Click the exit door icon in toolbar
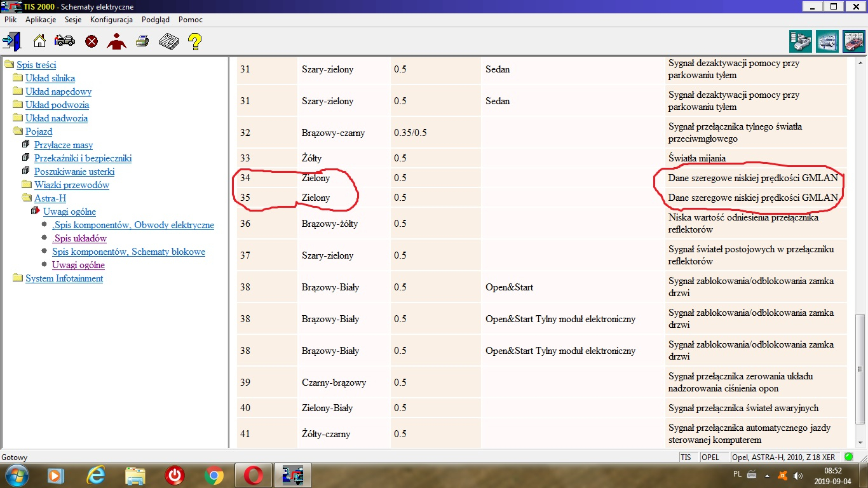868x488 pixels. coord(12,42)
